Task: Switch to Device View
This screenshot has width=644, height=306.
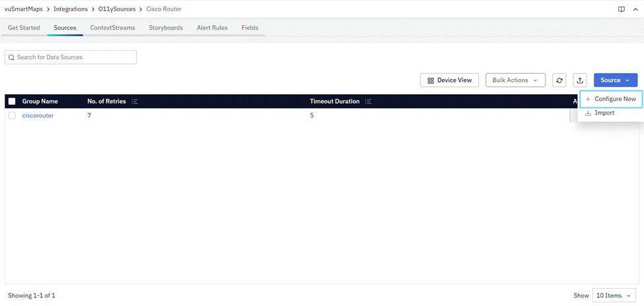Action: coord(449,80)
